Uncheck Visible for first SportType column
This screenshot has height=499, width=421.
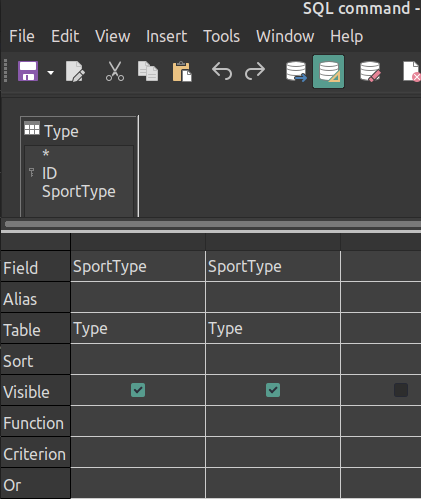[138, 390]
